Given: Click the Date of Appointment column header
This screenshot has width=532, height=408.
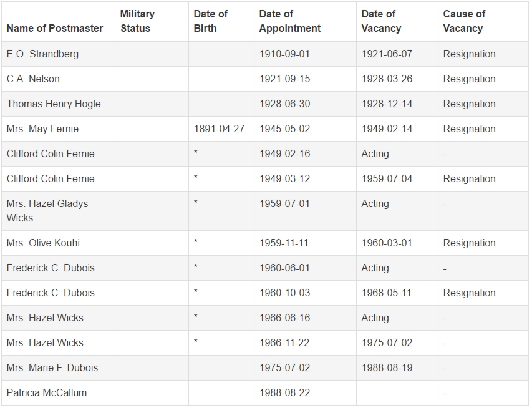Looking at the screenshot, I should (290, 21).
